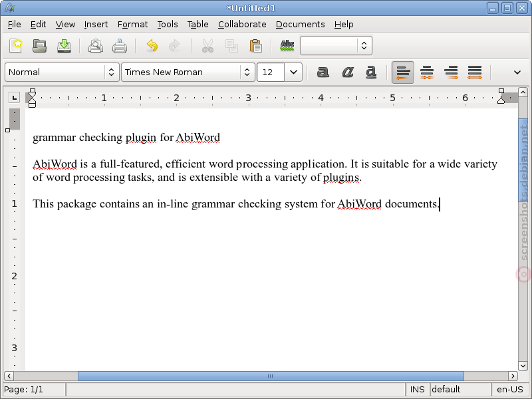Image resolution: width=532 pixels, height=399 pixels.
Task: Click the *Untitled1 window title text
Action: [x=251, y=8]
